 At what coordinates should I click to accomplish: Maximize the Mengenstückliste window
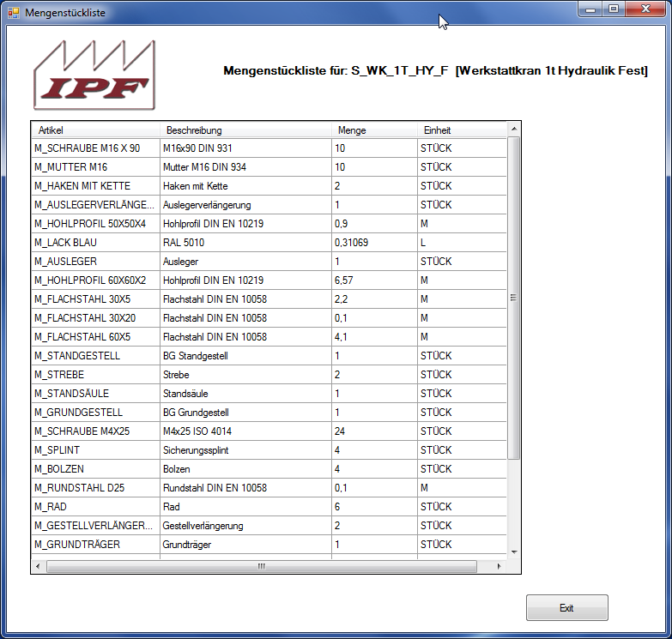pos(613,9)
